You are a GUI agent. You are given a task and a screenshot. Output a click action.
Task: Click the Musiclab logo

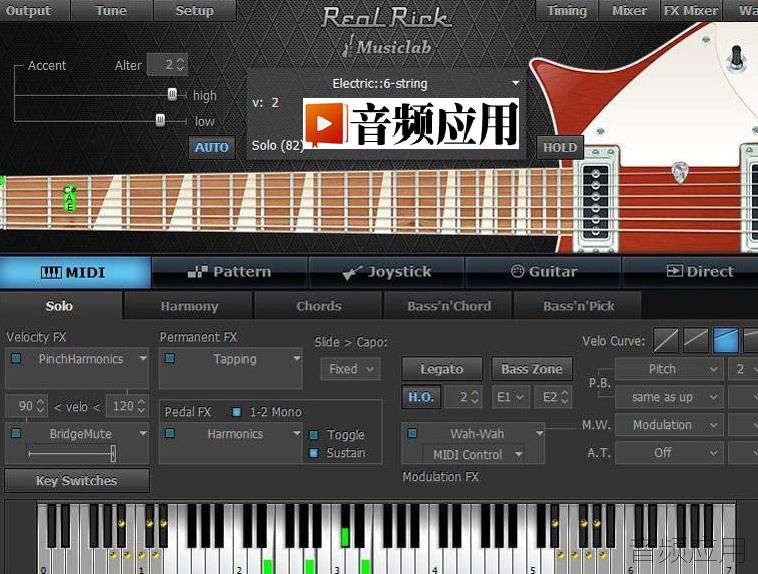point(387,47)
